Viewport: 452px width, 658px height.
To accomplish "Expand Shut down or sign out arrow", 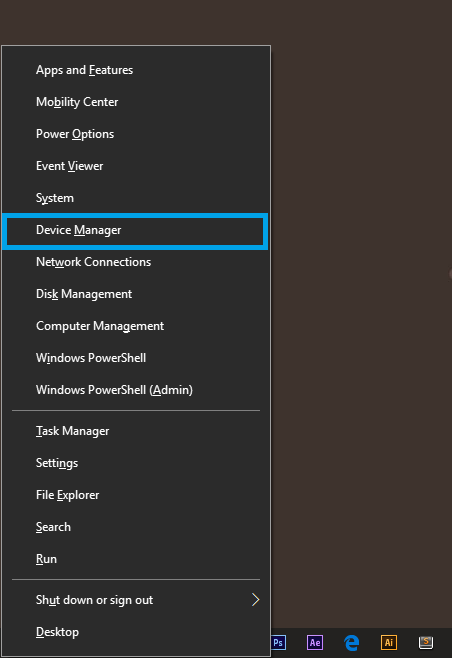I will coord(255,600).
